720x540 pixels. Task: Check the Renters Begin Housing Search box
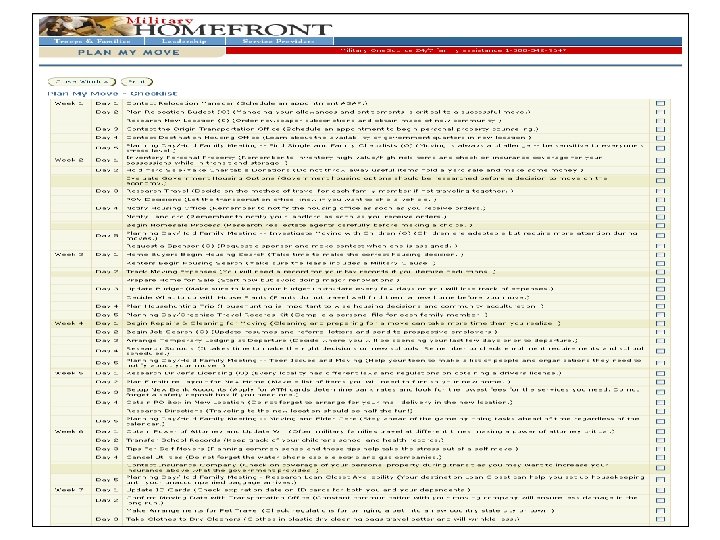(660, 264)
